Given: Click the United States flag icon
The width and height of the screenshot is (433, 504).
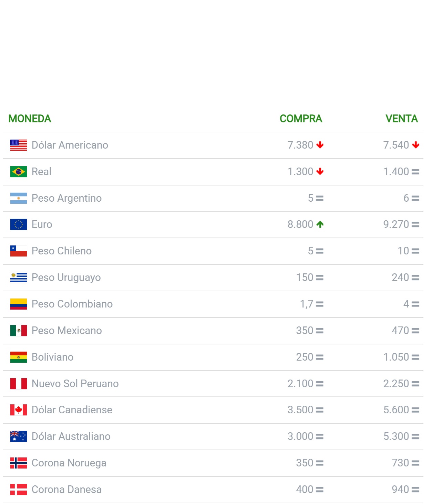Looking at the screenshot, I should (19, 145).
